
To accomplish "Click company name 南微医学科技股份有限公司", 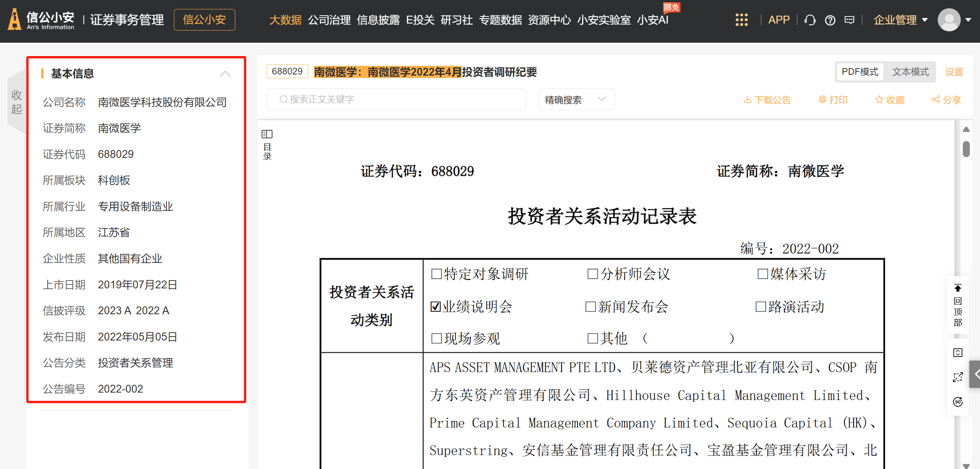I will pos(162,102).
